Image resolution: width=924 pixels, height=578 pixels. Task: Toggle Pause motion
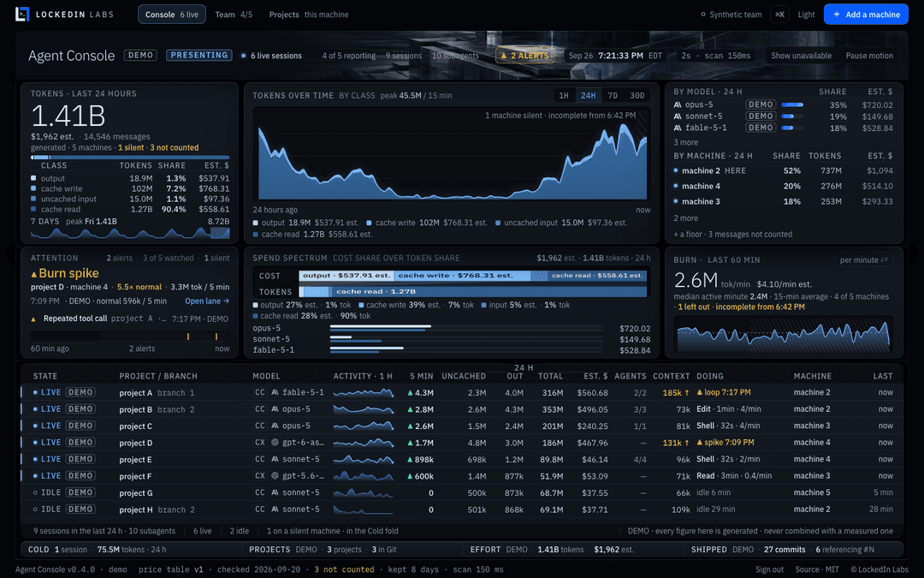click(869, 56)
